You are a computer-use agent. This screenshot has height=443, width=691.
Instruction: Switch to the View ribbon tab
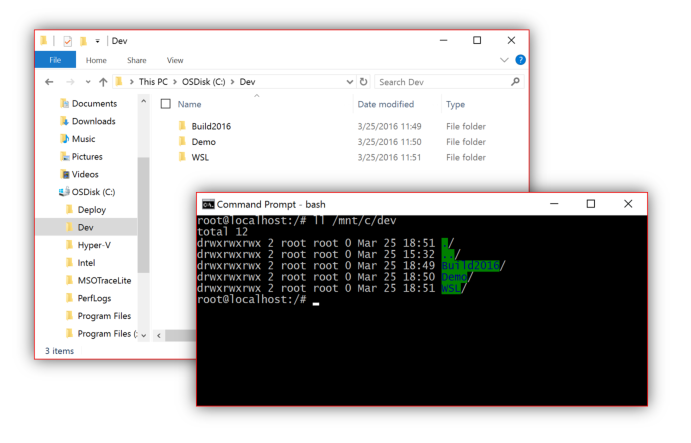(x=175, y=60)
